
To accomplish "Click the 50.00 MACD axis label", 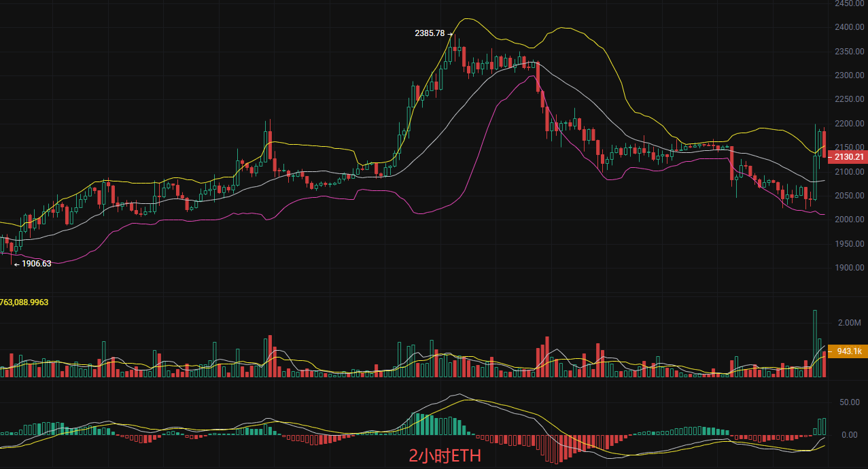I will click(849, 402).
